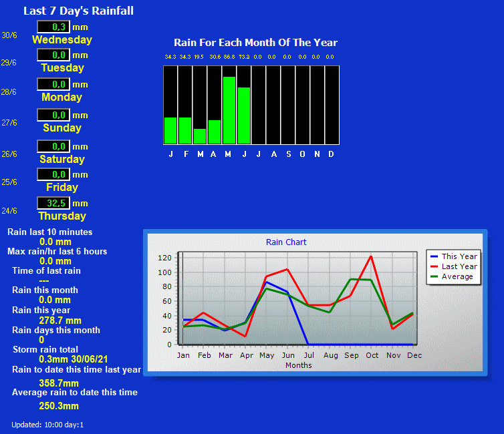The width and height of the screenshot is (504, 434).
Task: Click the red 'Last Year' legend swatch
Action: tap(434, 266)
